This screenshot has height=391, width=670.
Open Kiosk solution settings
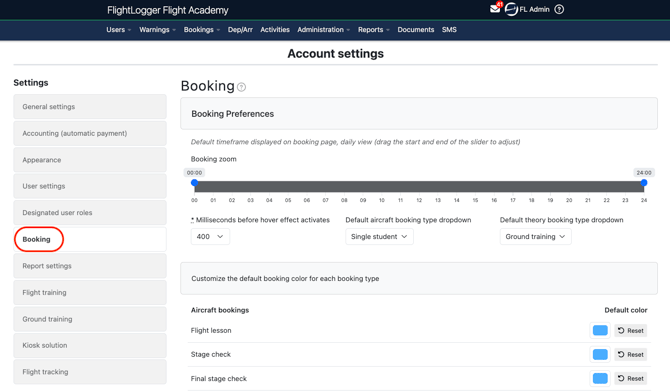[90, 345]
